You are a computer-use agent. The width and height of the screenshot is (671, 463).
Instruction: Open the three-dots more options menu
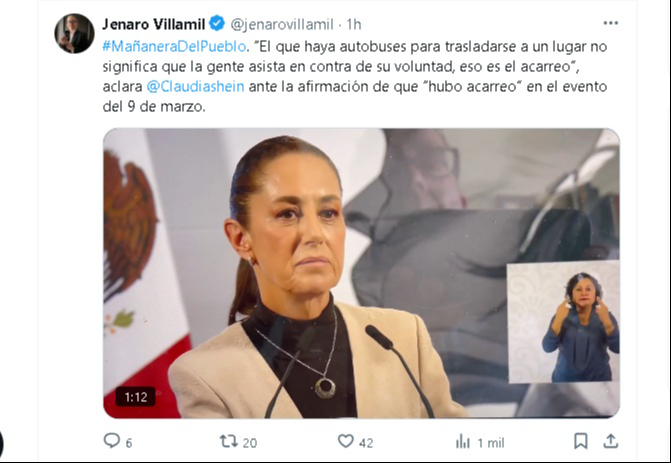[610, 23]
